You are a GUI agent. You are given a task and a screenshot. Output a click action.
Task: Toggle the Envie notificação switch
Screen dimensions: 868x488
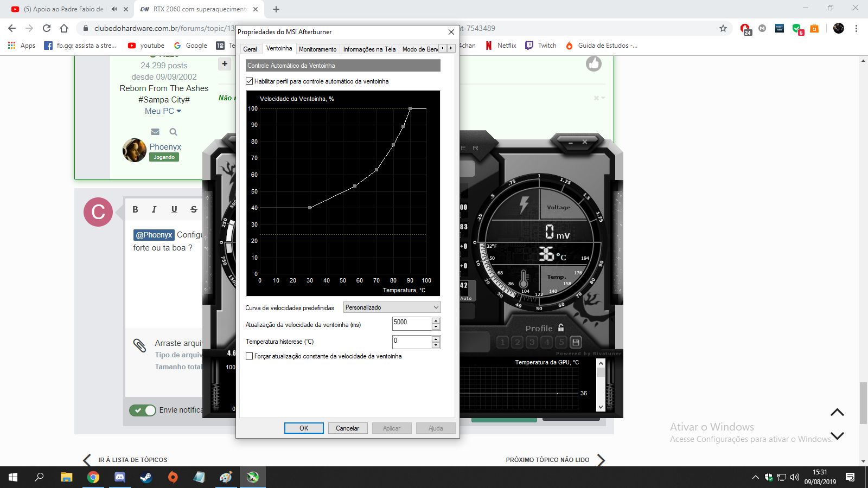tap(143, 410)
